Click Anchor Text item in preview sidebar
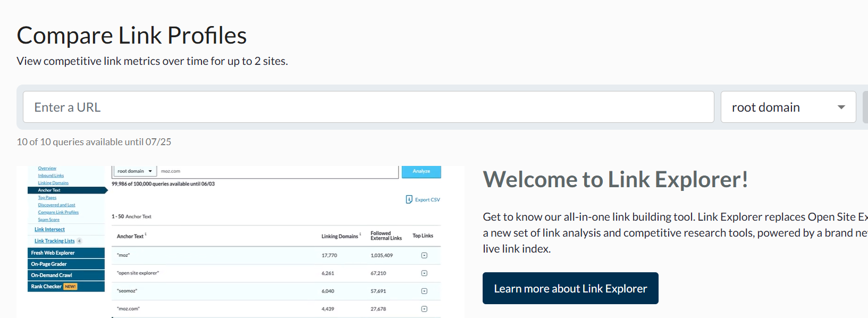This screenshot has width=868, height=318. tap(66, 190)
